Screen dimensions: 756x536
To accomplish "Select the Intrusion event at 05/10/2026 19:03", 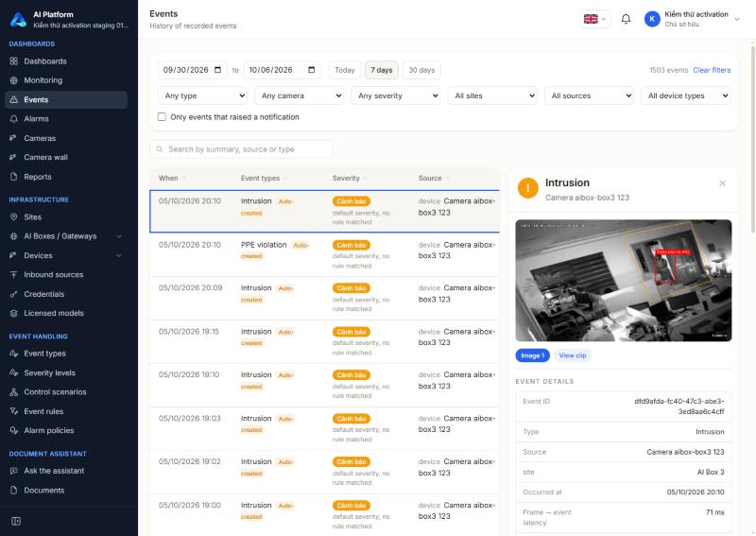I will 324,428.
